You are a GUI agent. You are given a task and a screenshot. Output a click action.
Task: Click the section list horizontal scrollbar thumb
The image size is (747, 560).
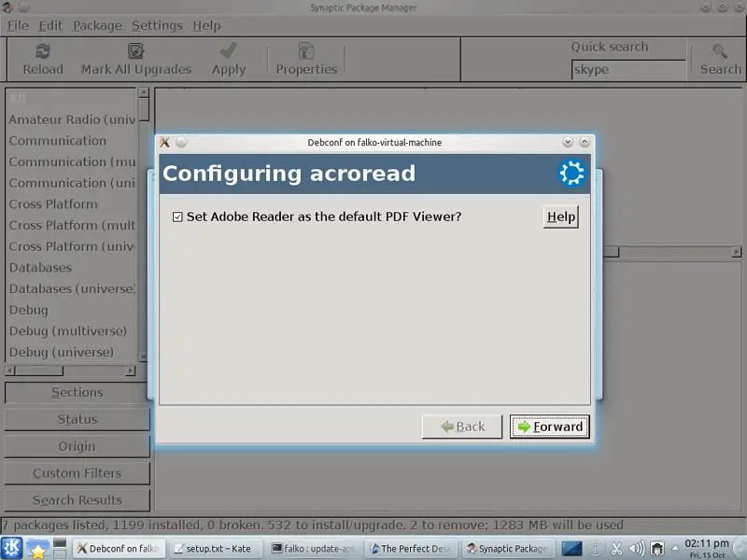pyautogui.click(x=39, y=371)
